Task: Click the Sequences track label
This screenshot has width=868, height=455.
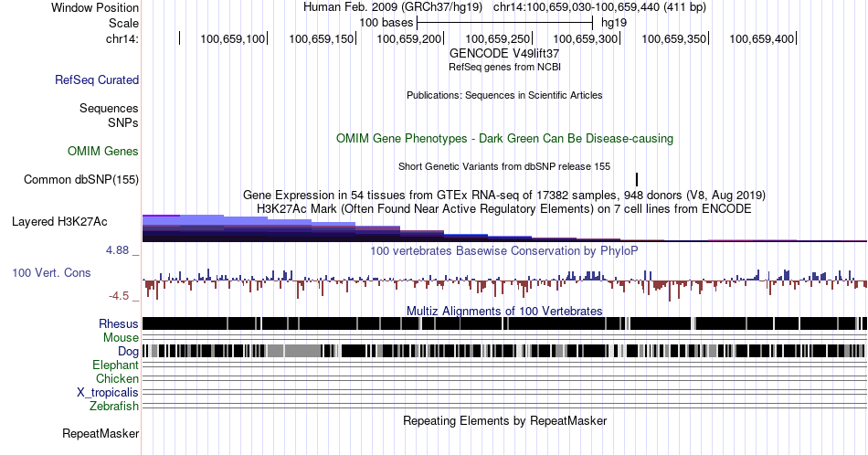Action: point(109,108)
